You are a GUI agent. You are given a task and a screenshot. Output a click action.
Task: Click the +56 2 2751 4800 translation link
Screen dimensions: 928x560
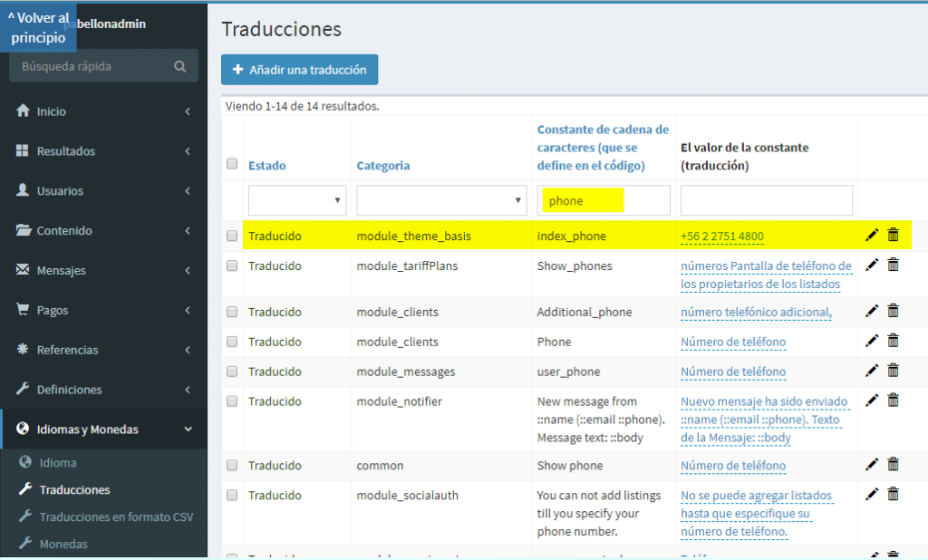[721, 237]
